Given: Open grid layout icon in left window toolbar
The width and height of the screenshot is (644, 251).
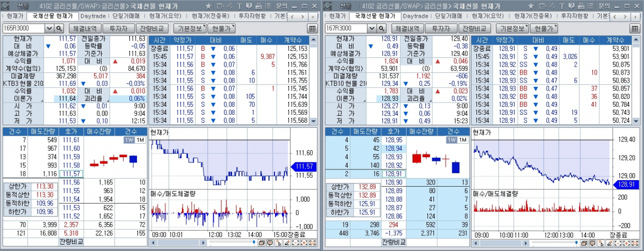Looking at the screenshot, I should pyautogui.click(x=312, y=28).
